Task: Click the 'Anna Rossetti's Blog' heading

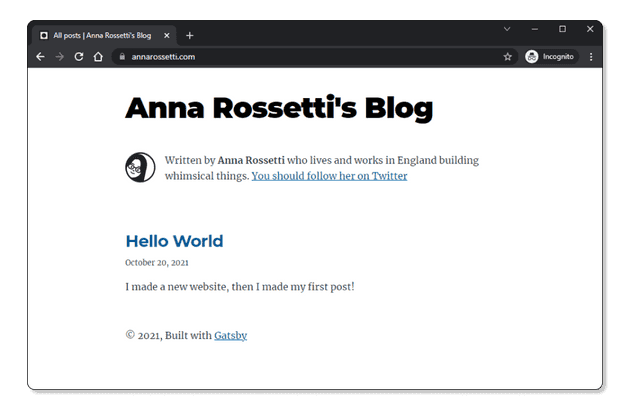Action: tap(279, 108)
